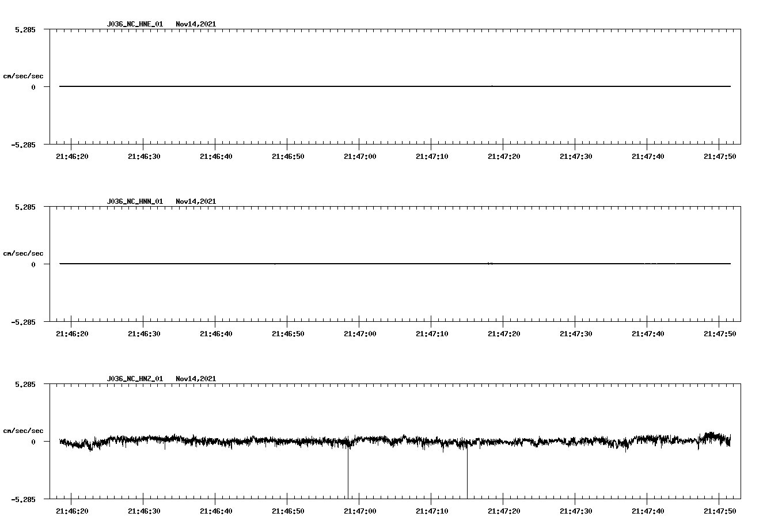Click the Nov14,2021 date on the HNZ chart
This screenshot has width=782, height=532.
point(196,379)
